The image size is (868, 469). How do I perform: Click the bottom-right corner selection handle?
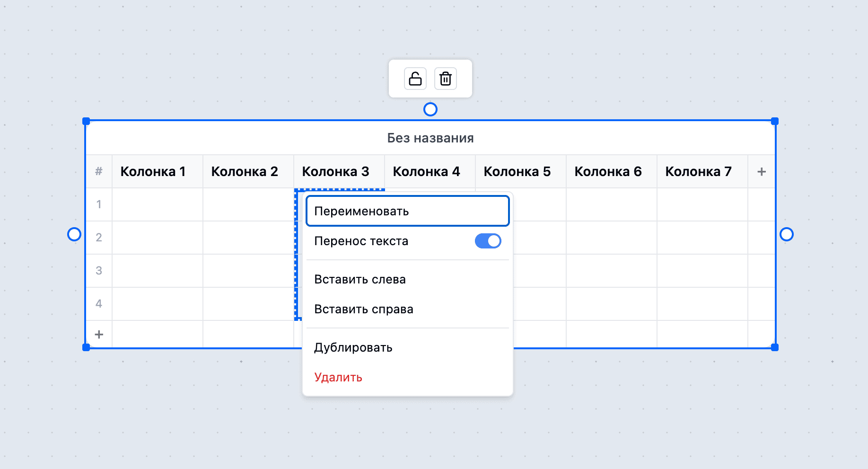pyautogui.click(x=774, y=348)
